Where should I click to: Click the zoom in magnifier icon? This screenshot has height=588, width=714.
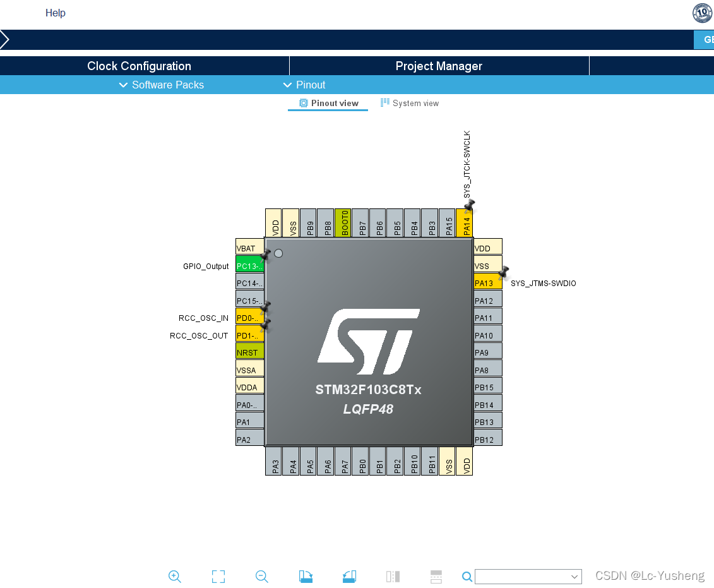(x=175, y=576)
